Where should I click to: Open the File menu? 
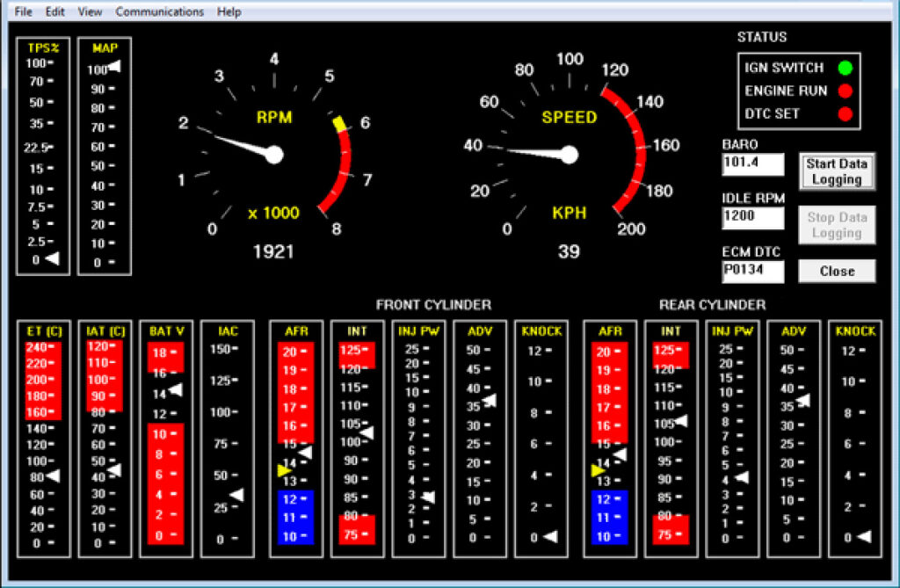(x=23, y=11)
